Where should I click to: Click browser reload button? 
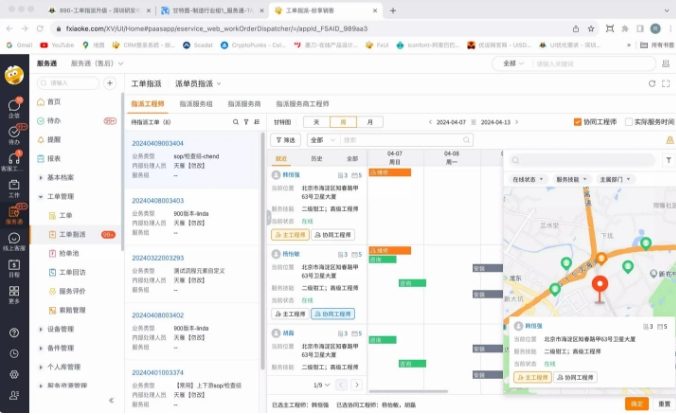point(40,28)
